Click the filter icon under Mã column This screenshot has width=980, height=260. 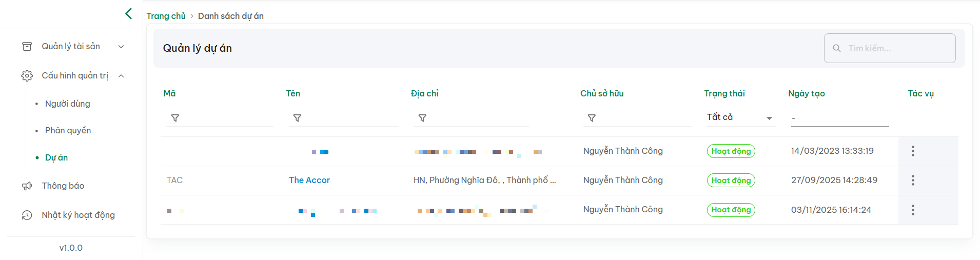pos(175,118)
